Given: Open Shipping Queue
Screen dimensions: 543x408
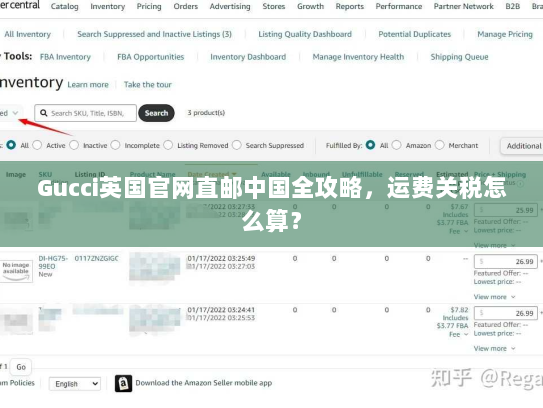Looking at the screenshot, I should click(460, 57).
